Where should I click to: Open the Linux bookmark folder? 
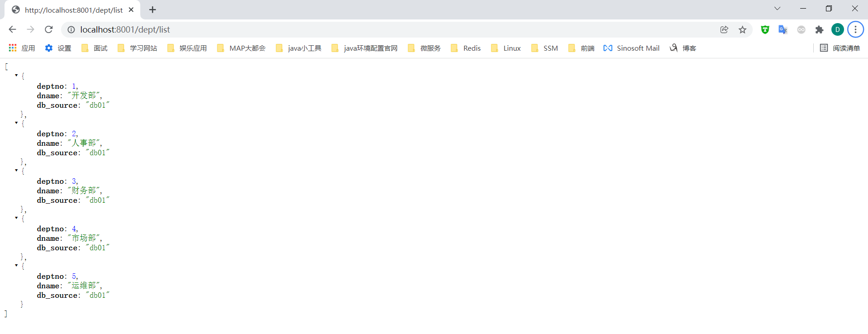pos(506,48)
